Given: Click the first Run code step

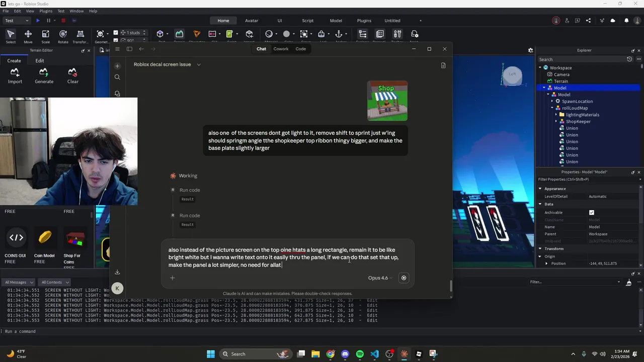Looking at the screenshot, I should point(190,190).
